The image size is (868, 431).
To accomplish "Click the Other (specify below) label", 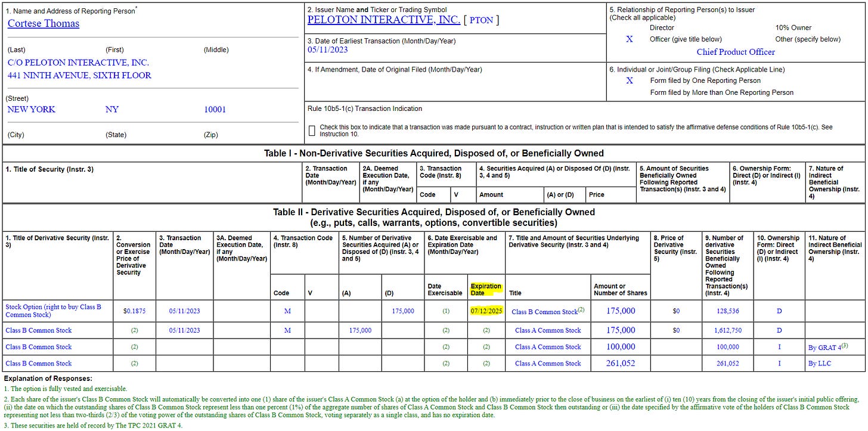I will click(808, 39).
